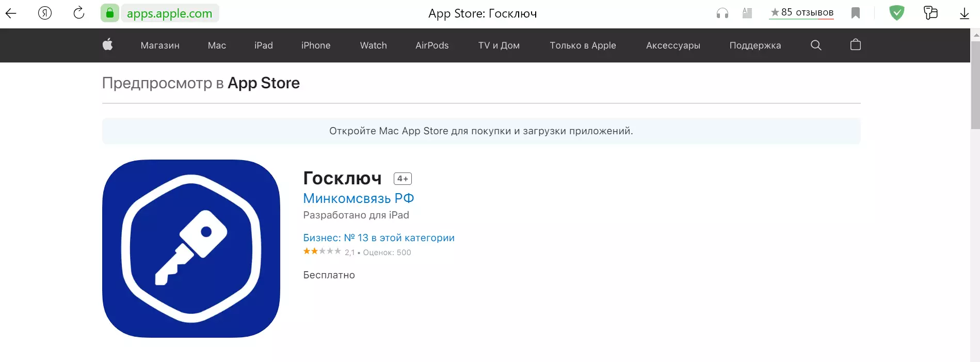Open the Поддержка menu item
Screen dimensions: 980x362
tap(755, 45)
